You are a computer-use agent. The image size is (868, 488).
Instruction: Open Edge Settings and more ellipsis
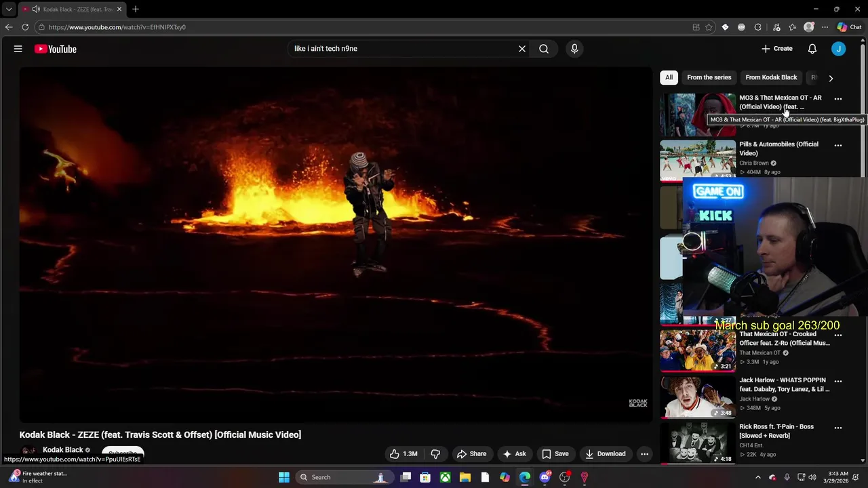point(825,27)
